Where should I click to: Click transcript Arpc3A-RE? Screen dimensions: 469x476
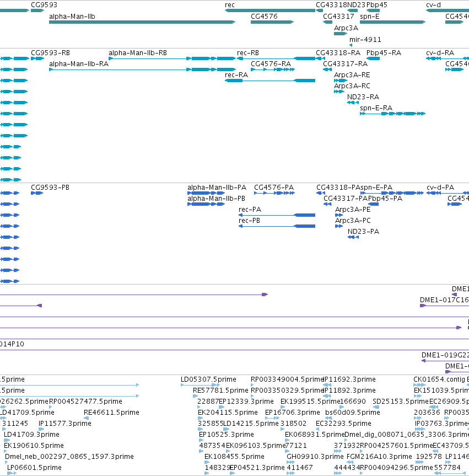coord(341,81)
